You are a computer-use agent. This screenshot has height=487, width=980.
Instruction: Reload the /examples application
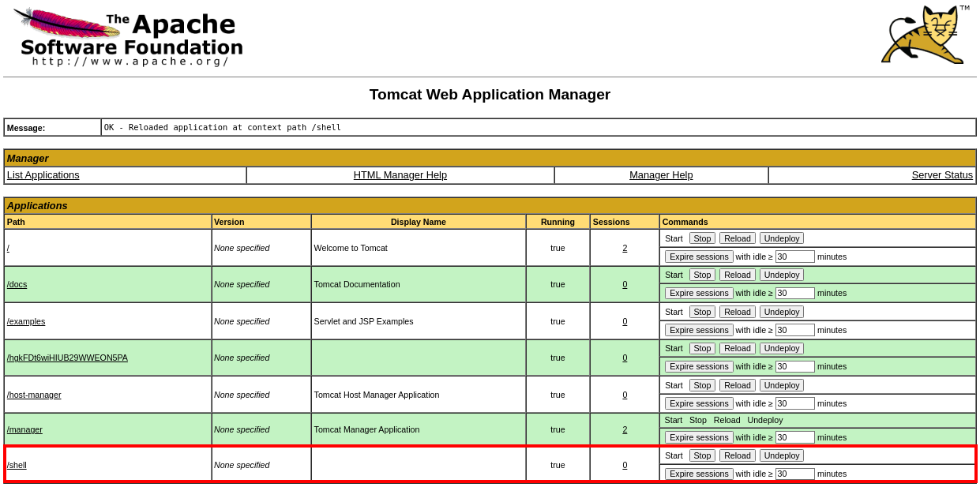738,312
